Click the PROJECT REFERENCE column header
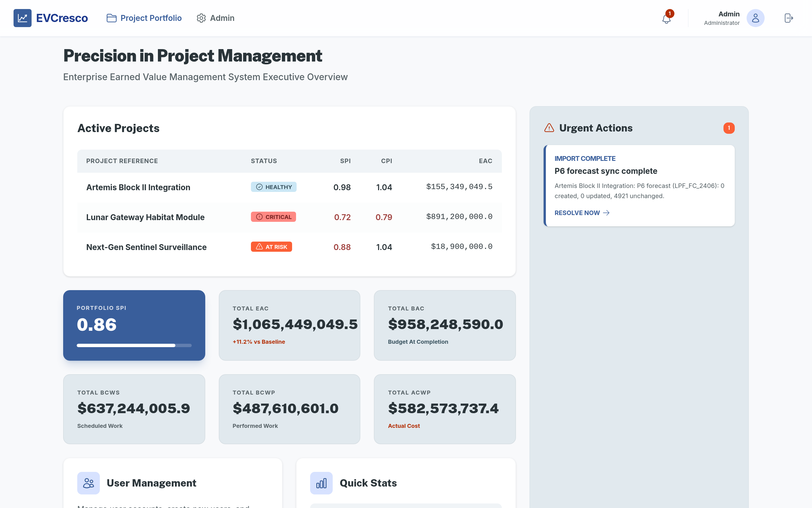Screen dimensions: 812x508 click(122, 161)
